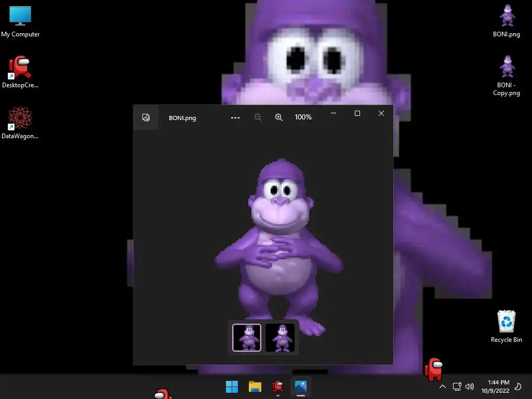The height and width of the screenshot is (399, 532).
Task: Click the zoom in magnifier icon
Action: click(279, 117)
